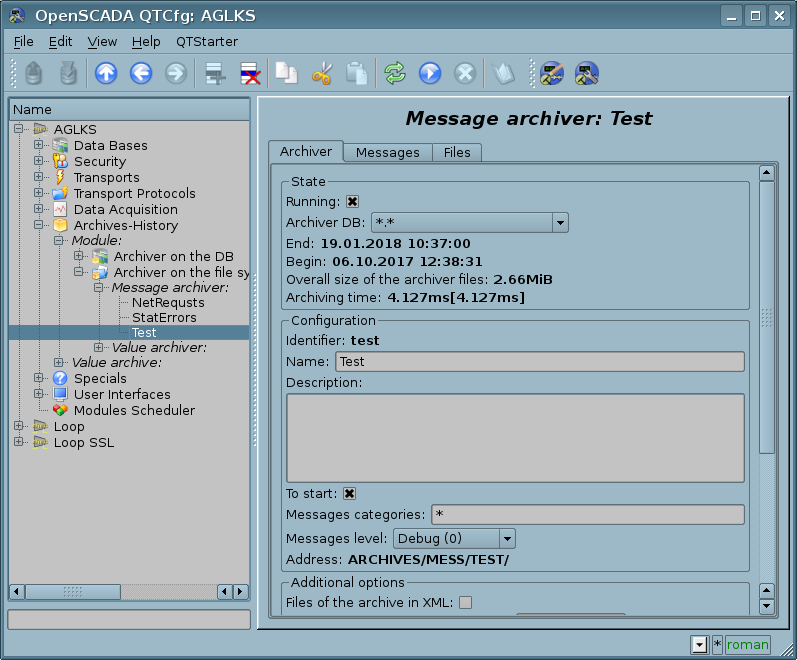Navigate back with the left arrow icon
This screenshot has width=797, height=660.
141,73
